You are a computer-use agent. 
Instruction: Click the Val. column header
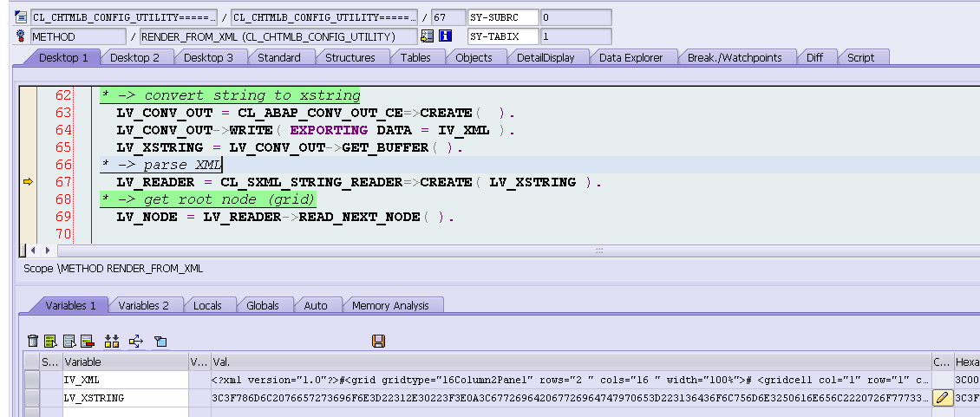[x=571, y=362]
